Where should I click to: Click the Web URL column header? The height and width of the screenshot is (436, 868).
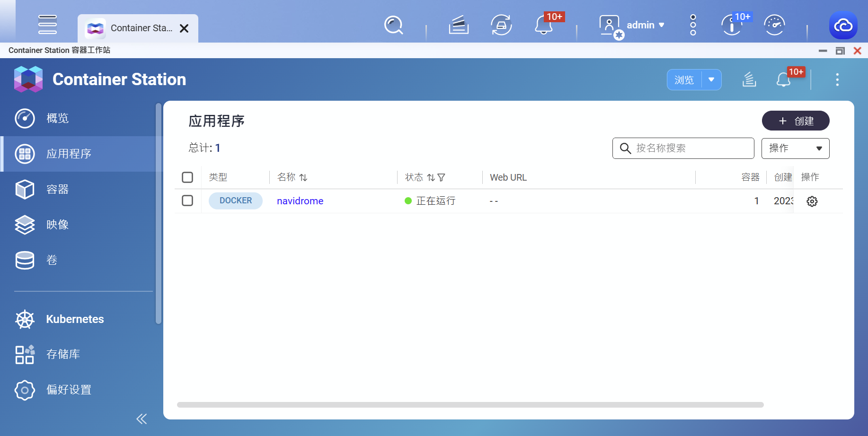[x=508, y=177]
